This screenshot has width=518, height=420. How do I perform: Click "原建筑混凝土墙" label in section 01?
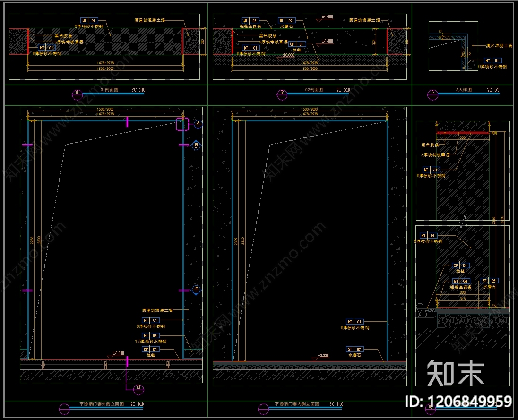pyautogui.click(x=150, y=20)
